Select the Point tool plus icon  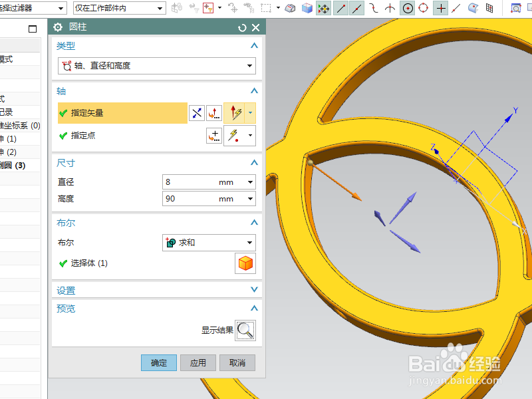click(x=440, y=9)
